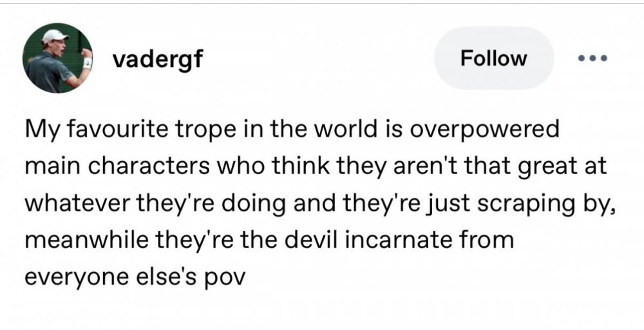Screen dimensions: 644x330
Task: Click the text 'everyone else's pov'
Action: [135, 277]
